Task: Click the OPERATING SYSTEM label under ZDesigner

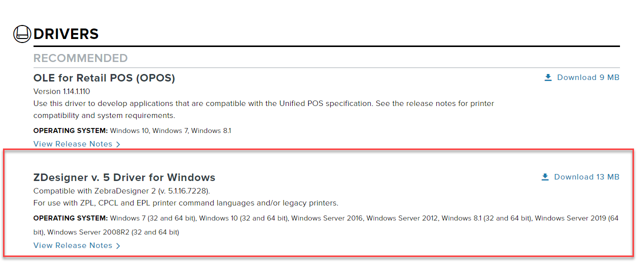Action: coord(71,218)
